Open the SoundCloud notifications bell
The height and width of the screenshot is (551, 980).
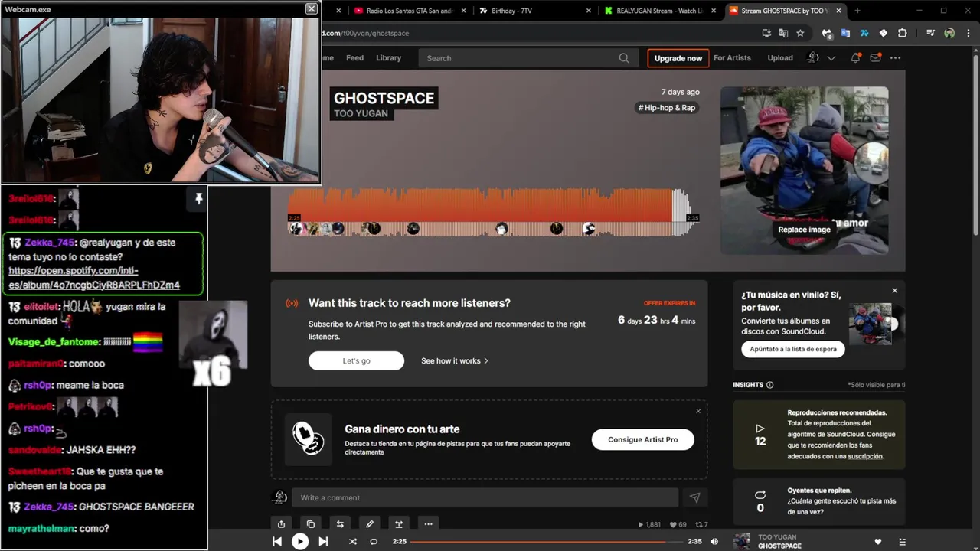click(x=856, y=58)
